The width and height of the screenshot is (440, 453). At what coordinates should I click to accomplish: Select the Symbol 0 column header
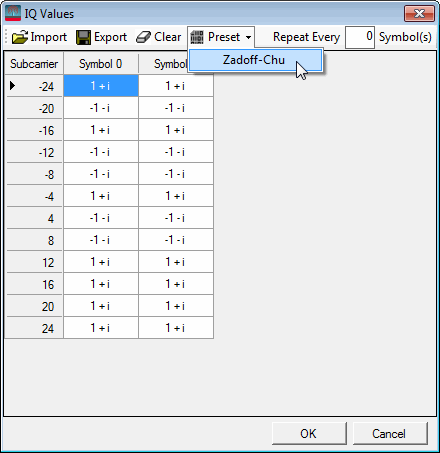pyautogui.click(x=101, y=63)
